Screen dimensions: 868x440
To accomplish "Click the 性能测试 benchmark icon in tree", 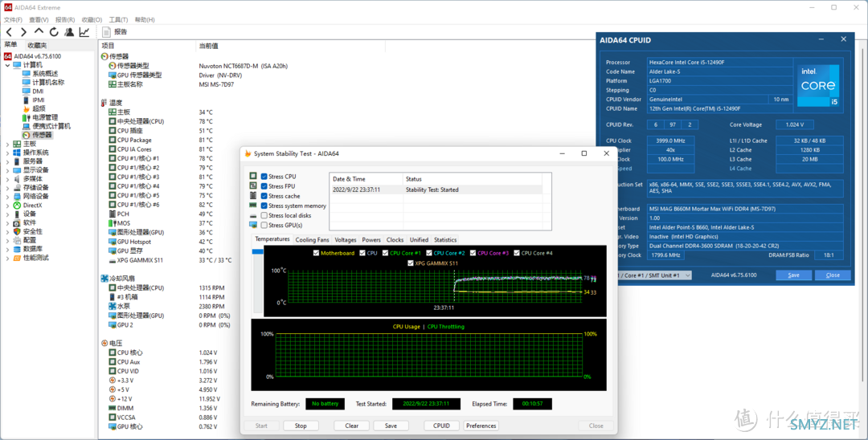I will (17, 259).
